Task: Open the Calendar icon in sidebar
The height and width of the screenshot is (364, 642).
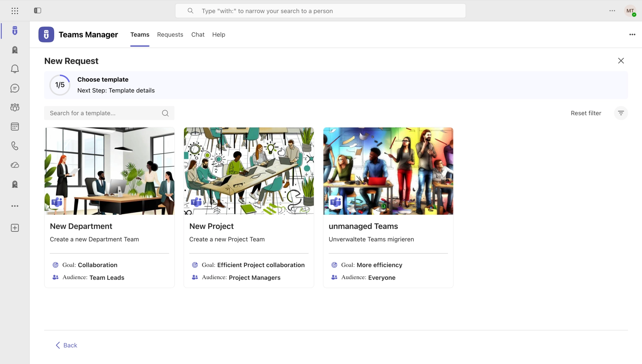Action: tap(15, 127)
